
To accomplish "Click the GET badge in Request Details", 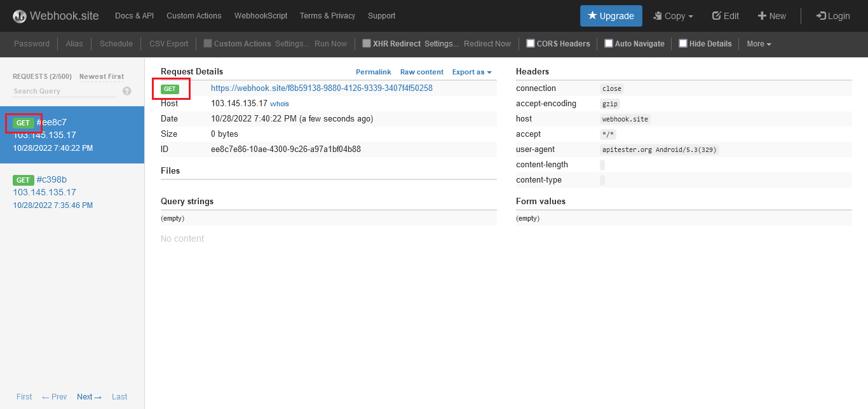I will (x=170, y=89).
